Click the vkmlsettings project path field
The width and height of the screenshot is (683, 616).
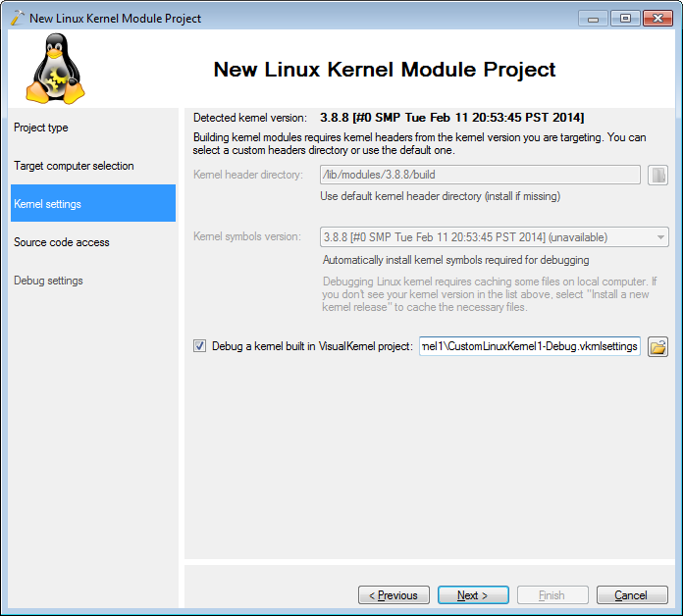530,346
